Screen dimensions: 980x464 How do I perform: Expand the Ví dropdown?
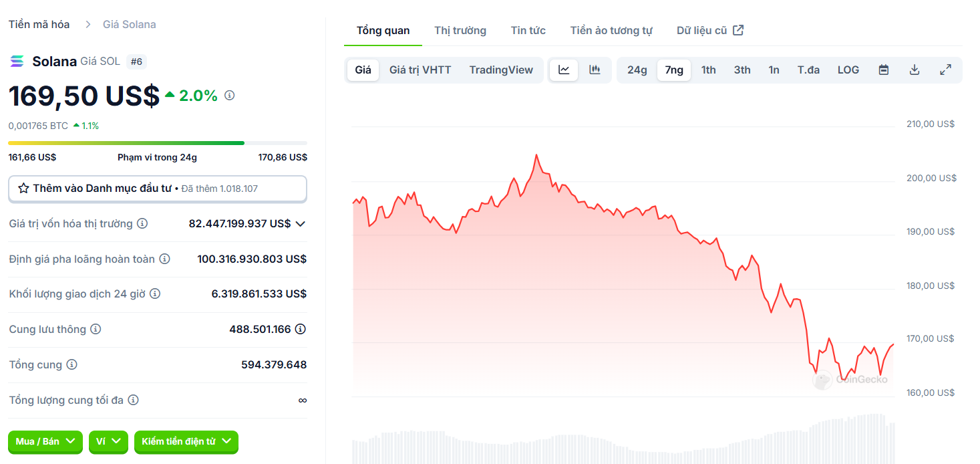pos(108,442)
